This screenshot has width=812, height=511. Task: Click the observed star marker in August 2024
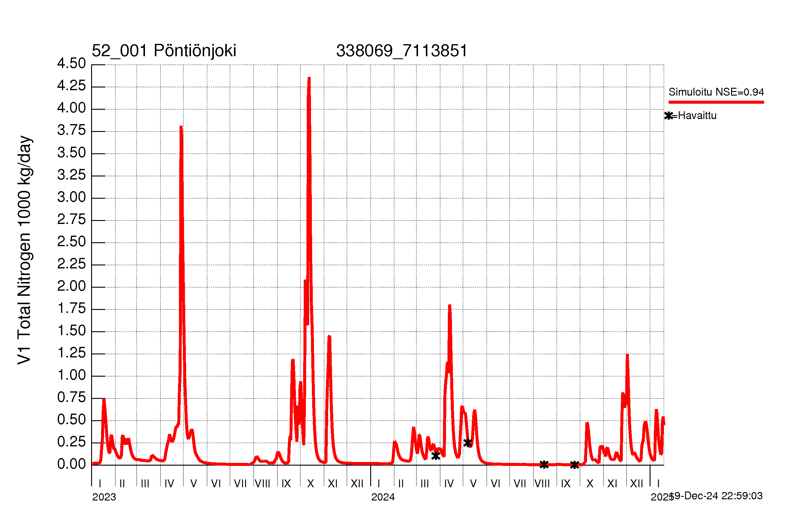pos(544,465)
